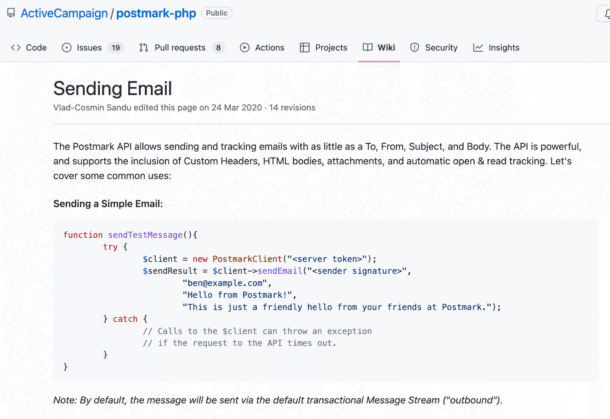Click the Actions play icon
Viewport: 610px width, 419px height.
pos(245,47)
